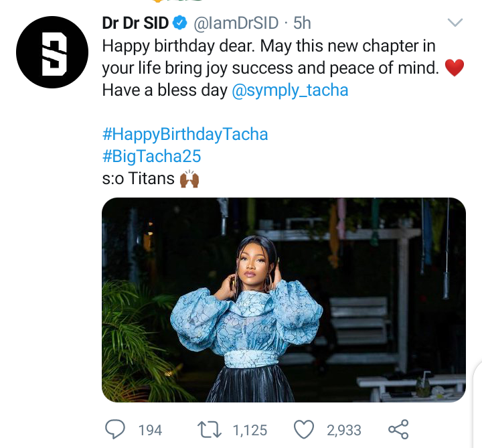The width and height of the screenshot is (482, 448).
Task: Open the @symply_tacha mention
Action: [x=289, y=90]
